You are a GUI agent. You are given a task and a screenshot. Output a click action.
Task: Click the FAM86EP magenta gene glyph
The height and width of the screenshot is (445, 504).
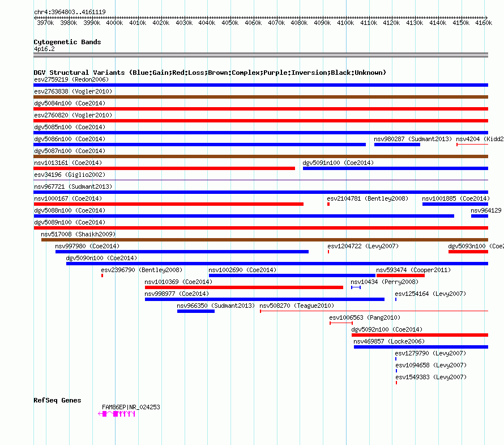pyautogui.click(x=116, y=414)
